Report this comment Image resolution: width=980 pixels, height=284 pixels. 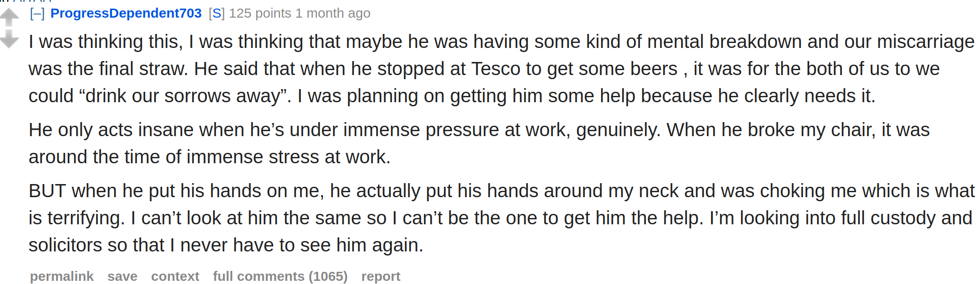tap(381, 276)
